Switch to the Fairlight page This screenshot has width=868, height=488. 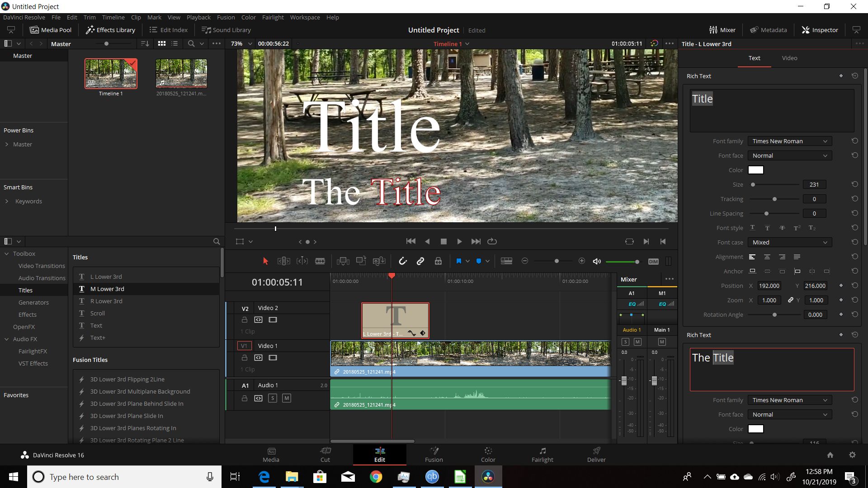[x=542, y=455]
